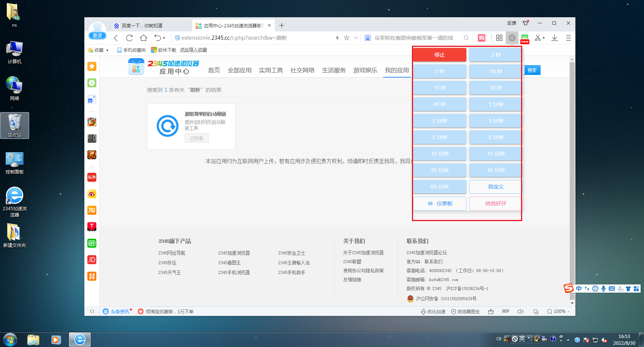Screen dimensions: 644x347
Task: Click the blue 搜索 search button
Action: point(532,70)
